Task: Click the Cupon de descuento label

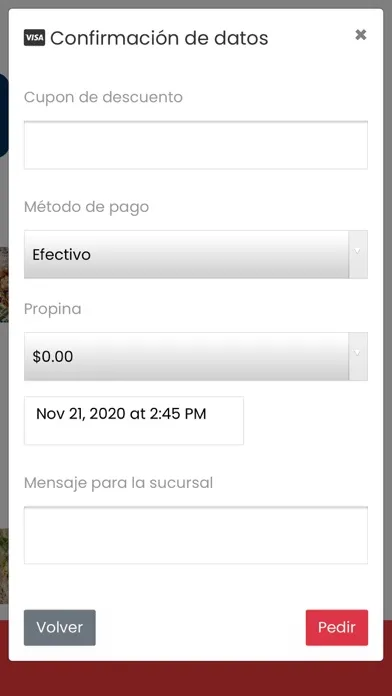Action: (x=103, y=97)
